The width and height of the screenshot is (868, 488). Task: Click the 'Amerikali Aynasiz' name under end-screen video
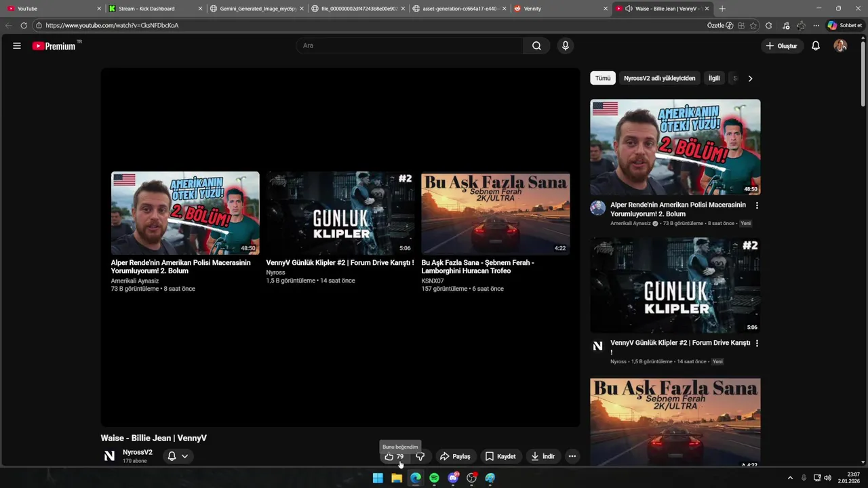coord(135,281)
